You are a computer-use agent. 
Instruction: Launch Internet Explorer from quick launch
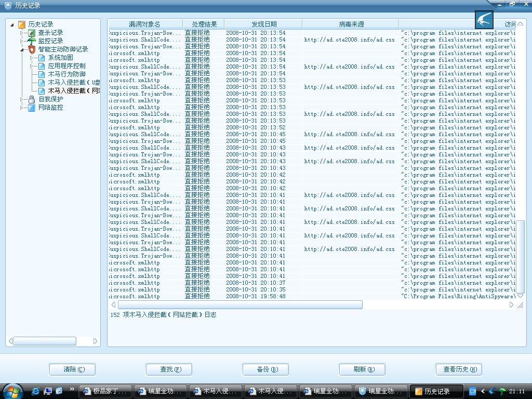tap(35, 391)
